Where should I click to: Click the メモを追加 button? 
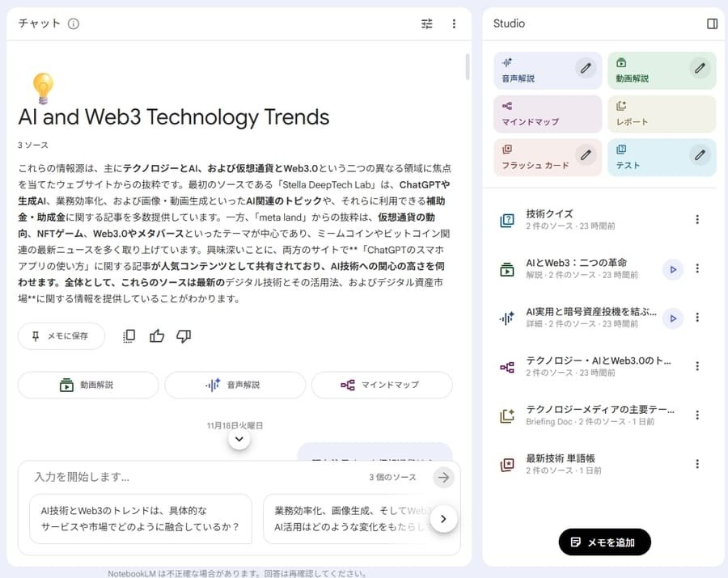[x=604, y=542]
